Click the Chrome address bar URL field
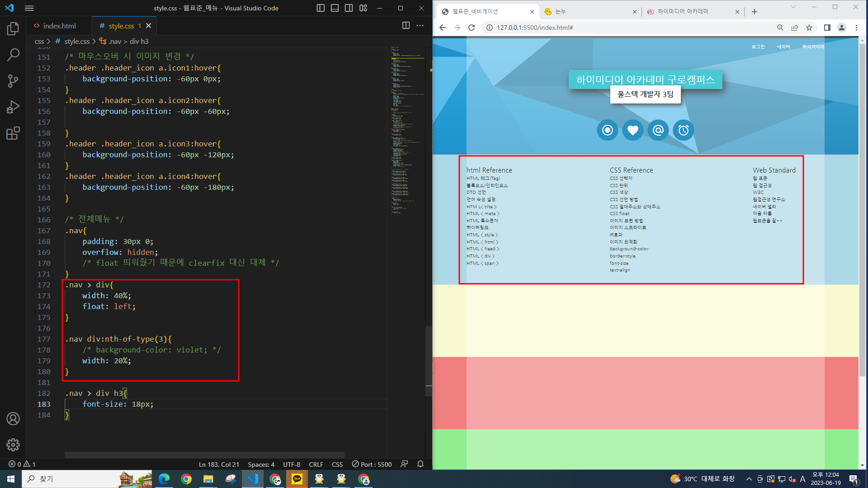The height and width of the screenshot is (488, 868). coord(633,28)
